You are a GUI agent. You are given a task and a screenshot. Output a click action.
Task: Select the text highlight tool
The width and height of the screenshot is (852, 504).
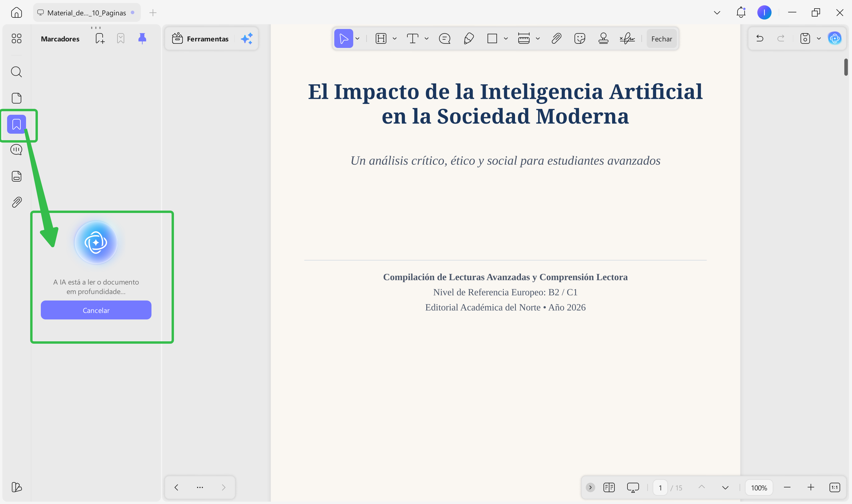(x=381, y=38)
